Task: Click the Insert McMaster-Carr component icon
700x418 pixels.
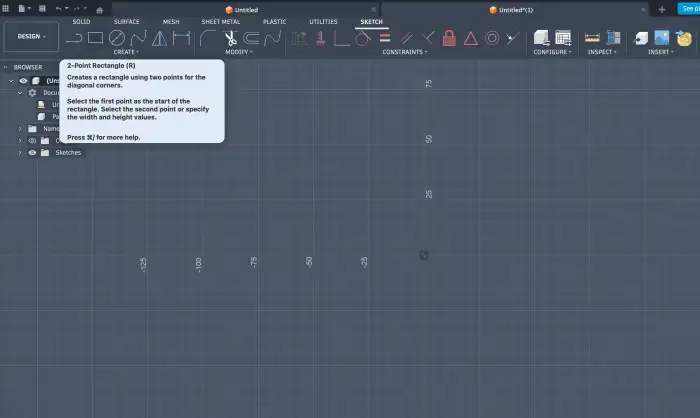Action: [683, 38]
